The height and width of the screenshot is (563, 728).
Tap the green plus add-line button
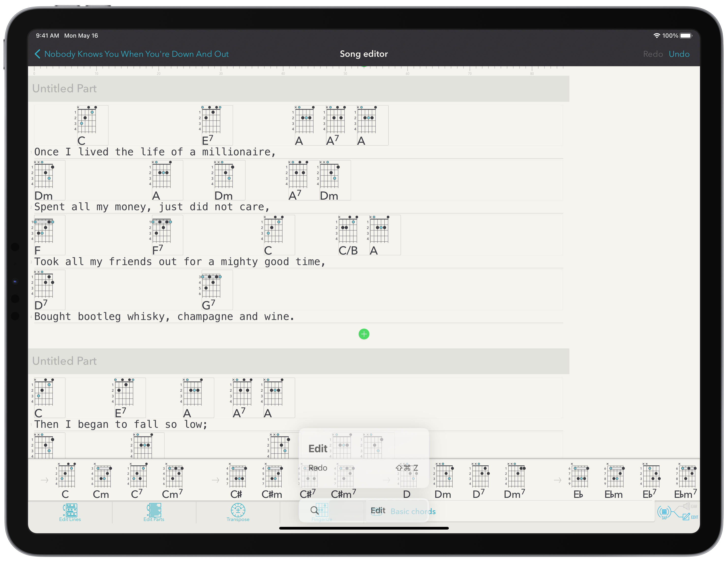point(364,334)
